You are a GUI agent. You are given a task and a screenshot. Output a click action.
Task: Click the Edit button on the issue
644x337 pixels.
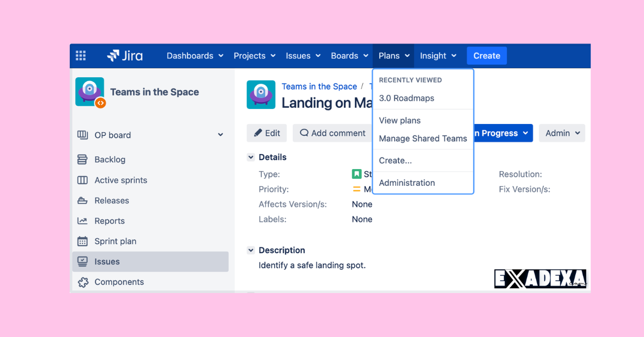tap(266, 133)
